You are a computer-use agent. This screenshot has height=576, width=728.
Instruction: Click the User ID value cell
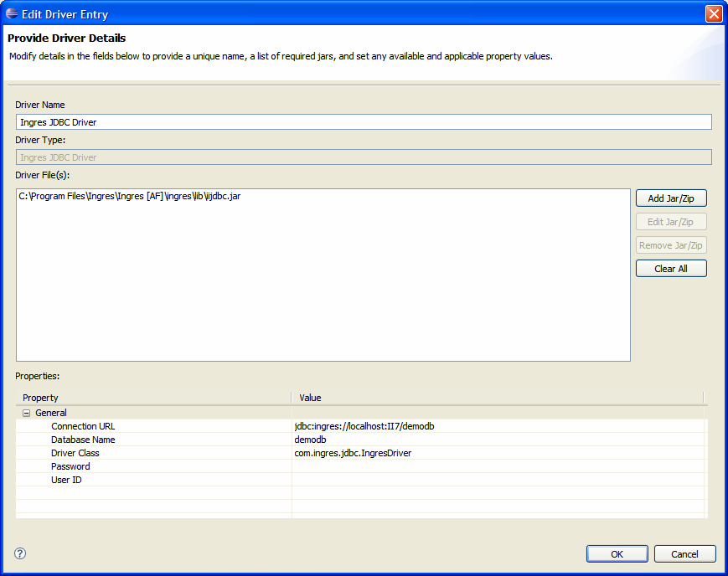[498, 480]
